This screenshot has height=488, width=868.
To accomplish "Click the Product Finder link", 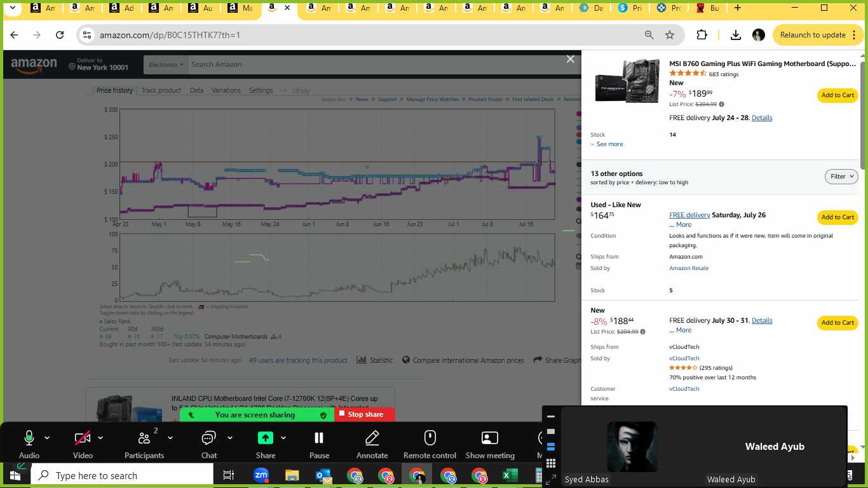I will pos(485,99).
